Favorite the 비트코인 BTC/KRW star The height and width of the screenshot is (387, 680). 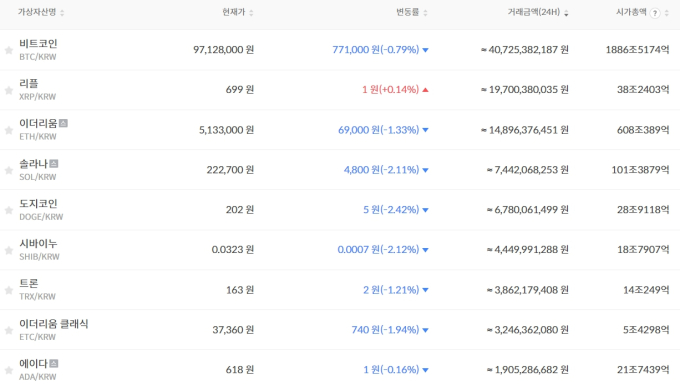point(9,50)
